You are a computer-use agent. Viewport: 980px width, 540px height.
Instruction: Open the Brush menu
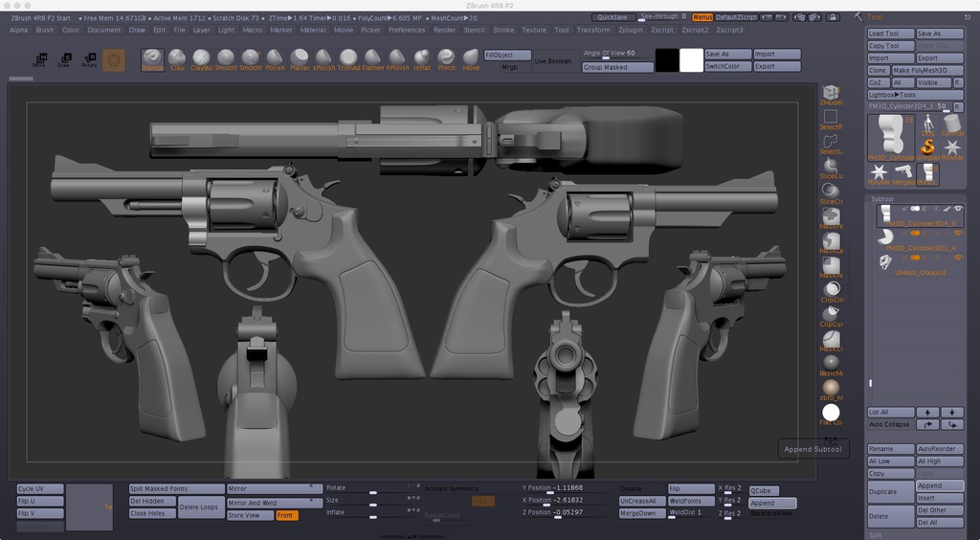click(x=45, y=30)
